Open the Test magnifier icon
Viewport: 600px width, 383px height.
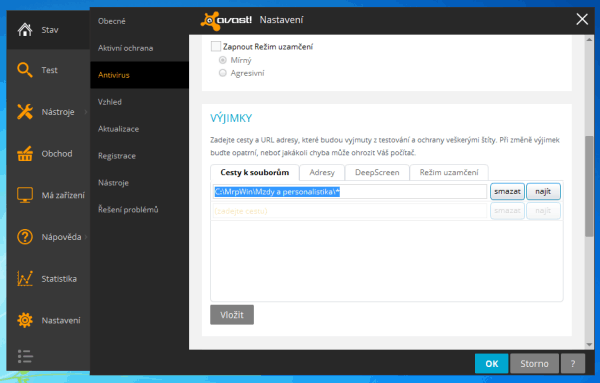tap(25, 70)
